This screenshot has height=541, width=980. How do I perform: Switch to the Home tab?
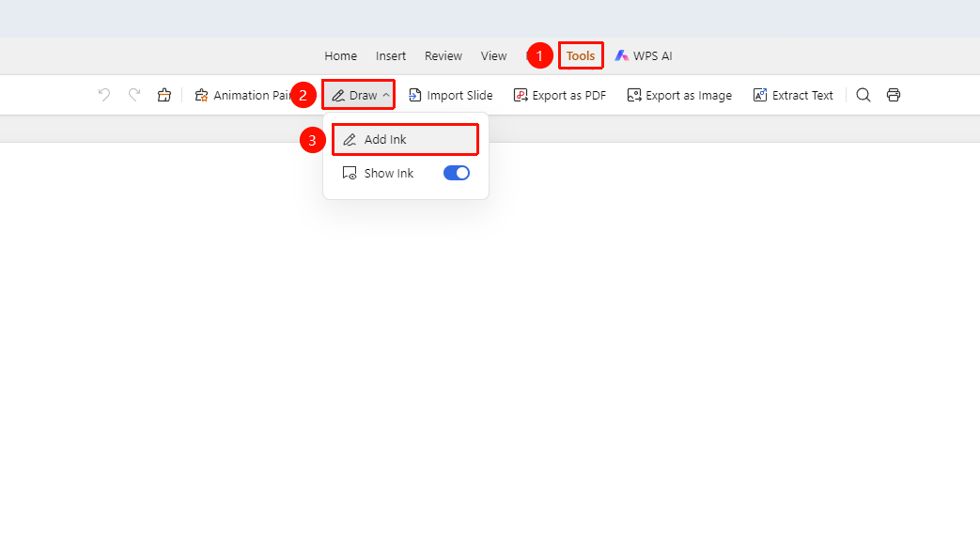[x=341, y=55]
